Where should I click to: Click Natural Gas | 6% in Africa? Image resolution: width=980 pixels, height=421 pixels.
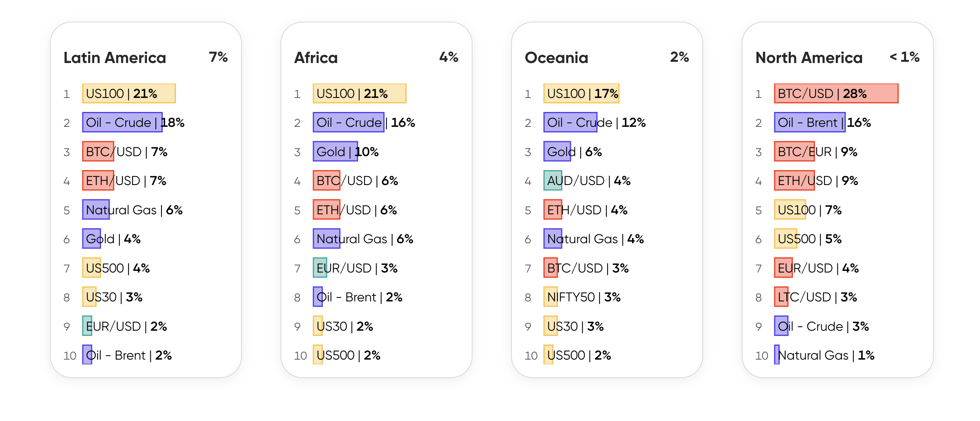[363, 239]
